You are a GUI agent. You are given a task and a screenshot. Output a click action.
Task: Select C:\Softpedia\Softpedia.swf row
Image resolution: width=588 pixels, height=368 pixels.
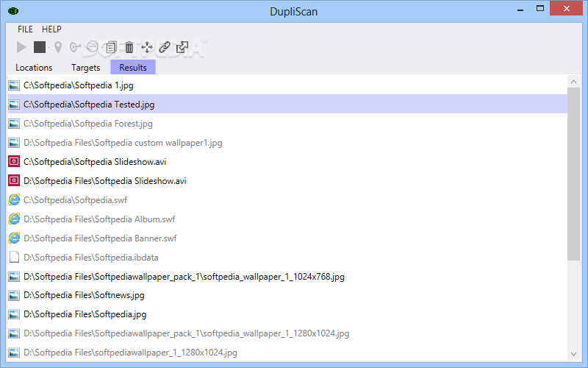[x=287, y=199]
